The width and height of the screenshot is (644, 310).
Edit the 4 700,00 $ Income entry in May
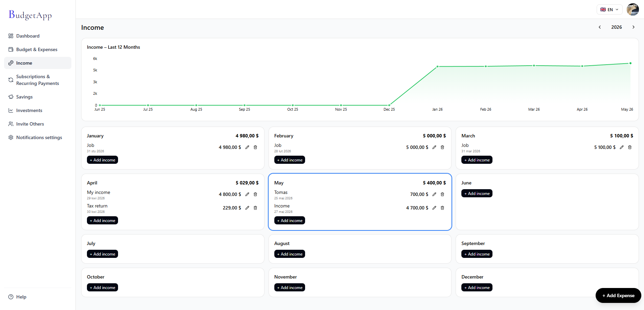pyautogui.click(x=434, y=208)
